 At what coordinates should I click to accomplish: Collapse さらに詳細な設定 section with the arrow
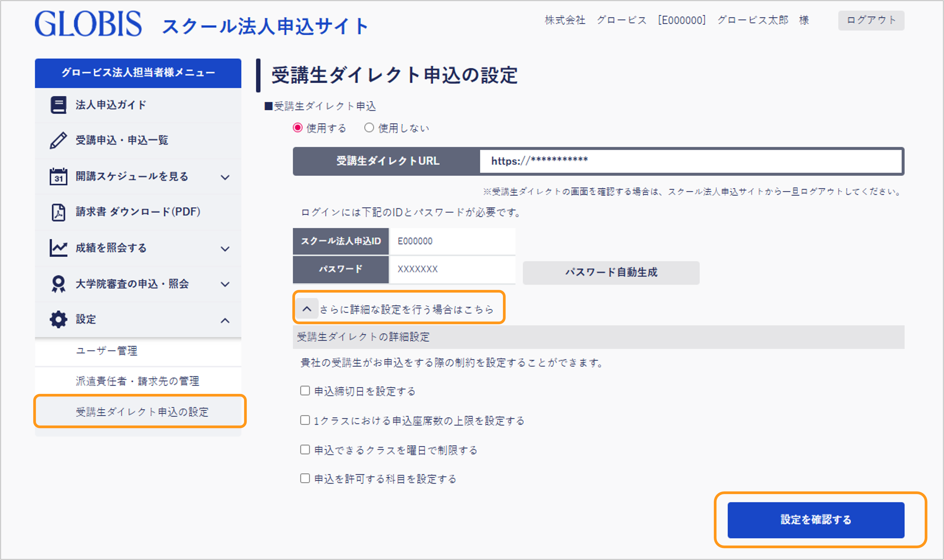(307, 309)
